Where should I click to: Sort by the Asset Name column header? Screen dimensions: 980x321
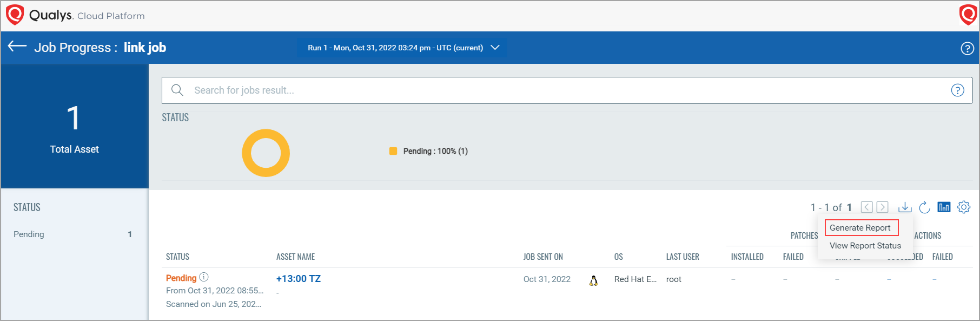coord(295,257)
